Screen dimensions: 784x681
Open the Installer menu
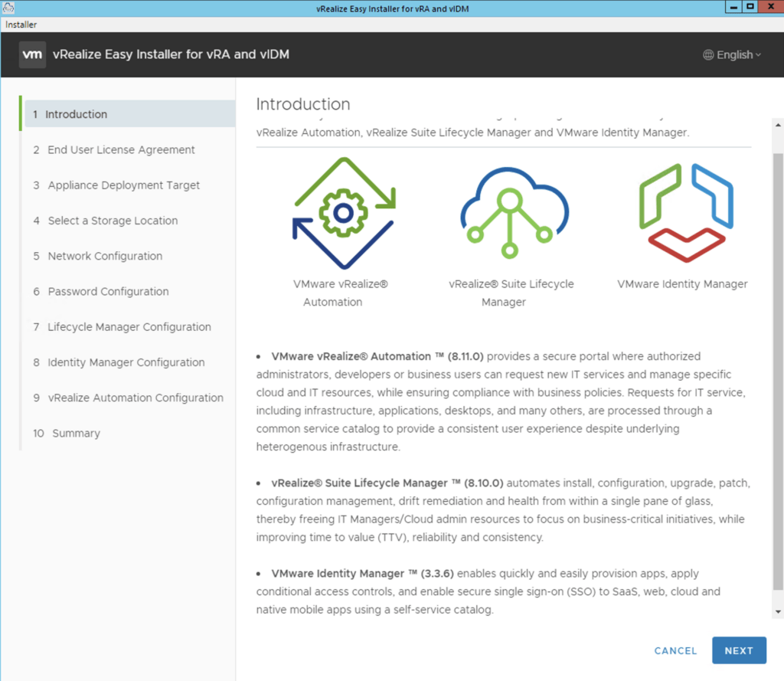point(21,25)
